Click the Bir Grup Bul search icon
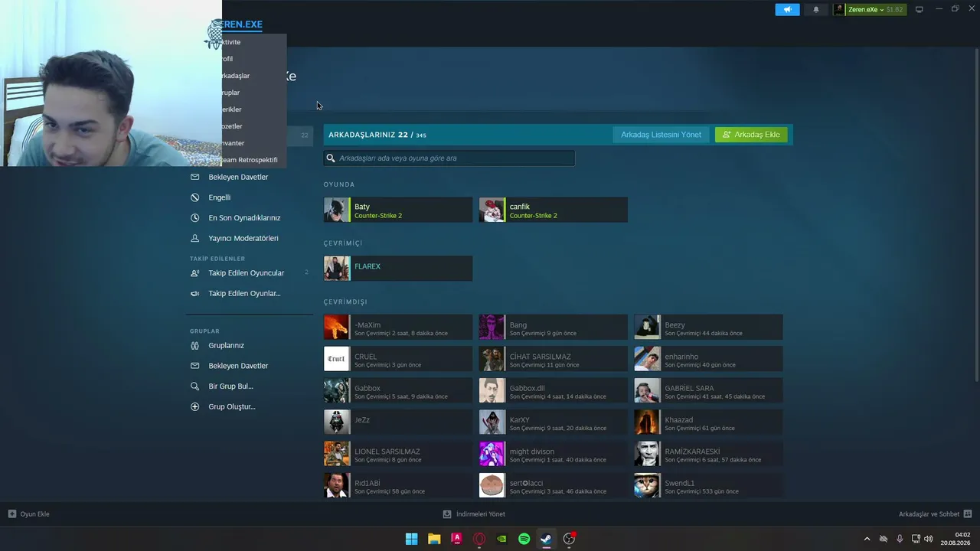980x551 pixels. coord(194,386)
